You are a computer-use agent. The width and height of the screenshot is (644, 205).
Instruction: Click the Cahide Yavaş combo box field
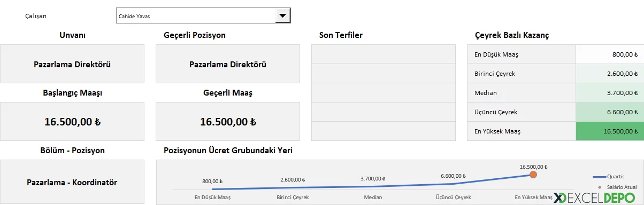pyautogui.click(x=196, y=16)
